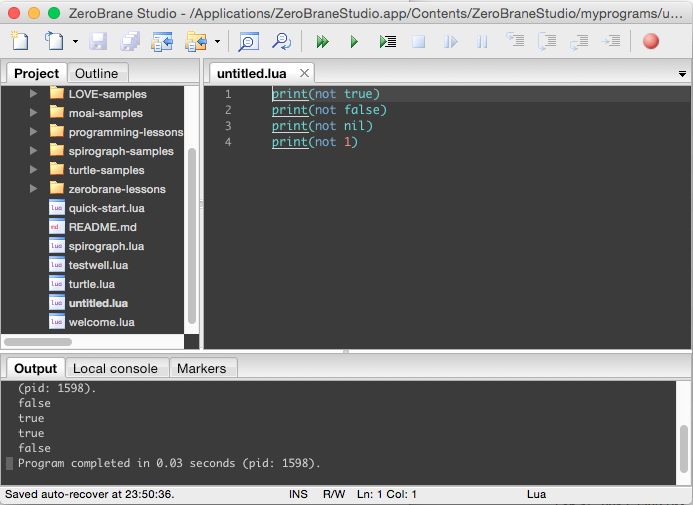Switch to the Project tab
The image size is (693, 505).
pos(36,73)
